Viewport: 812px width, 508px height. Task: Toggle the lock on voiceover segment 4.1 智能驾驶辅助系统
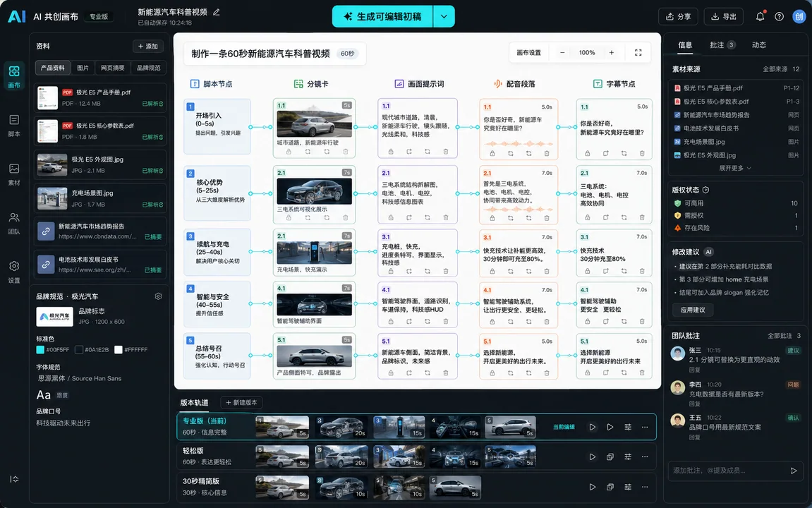(x=492, y=321)
